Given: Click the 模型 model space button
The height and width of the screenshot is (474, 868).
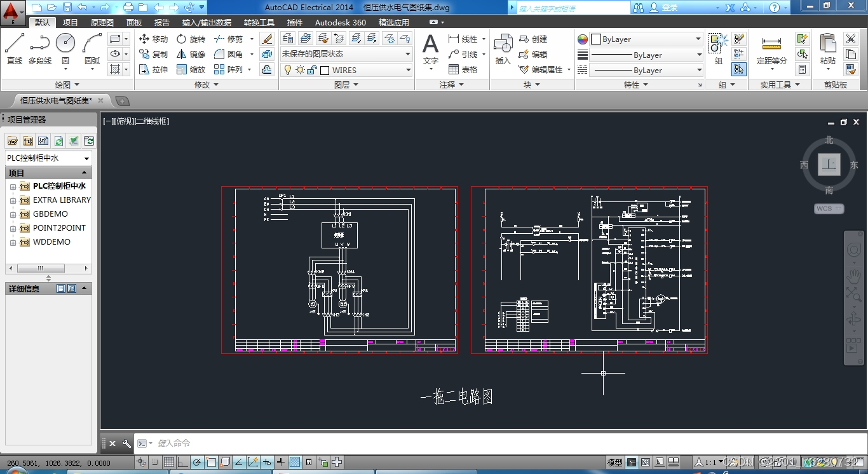Looking at the screenshot, I should (615, 463).
